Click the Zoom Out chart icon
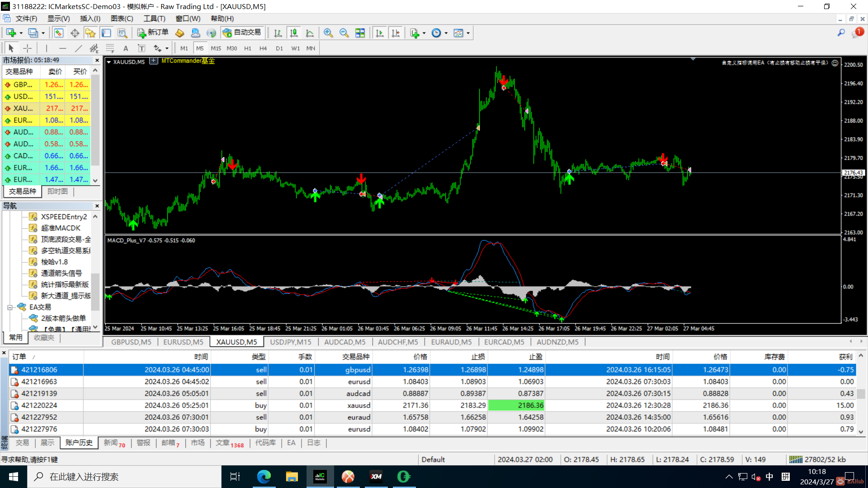The width and height of the screenshot is (868, 488). coord(344,33)
